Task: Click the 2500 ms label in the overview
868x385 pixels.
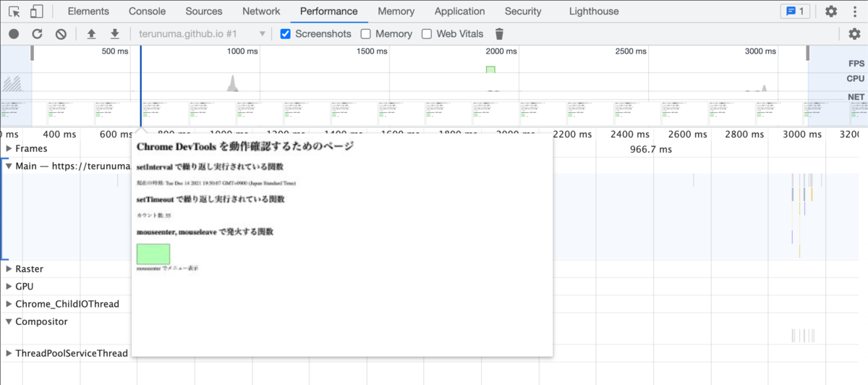Action: click(x=631, y=51)
